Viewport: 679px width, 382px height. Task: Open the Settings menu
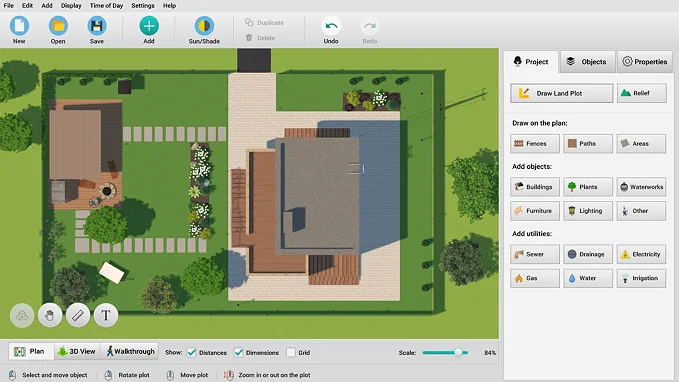tap(143, 6)
